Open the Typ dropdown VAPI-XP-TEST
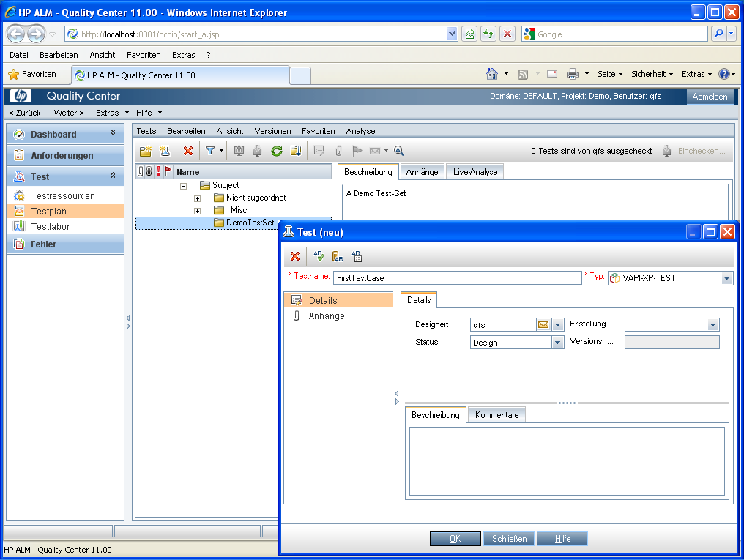 point(727,278)
